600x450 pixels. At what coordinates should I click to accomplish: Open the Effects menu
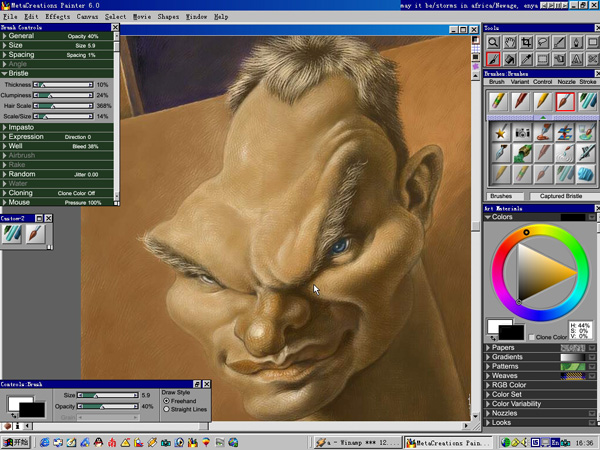(x=57, y=17)
